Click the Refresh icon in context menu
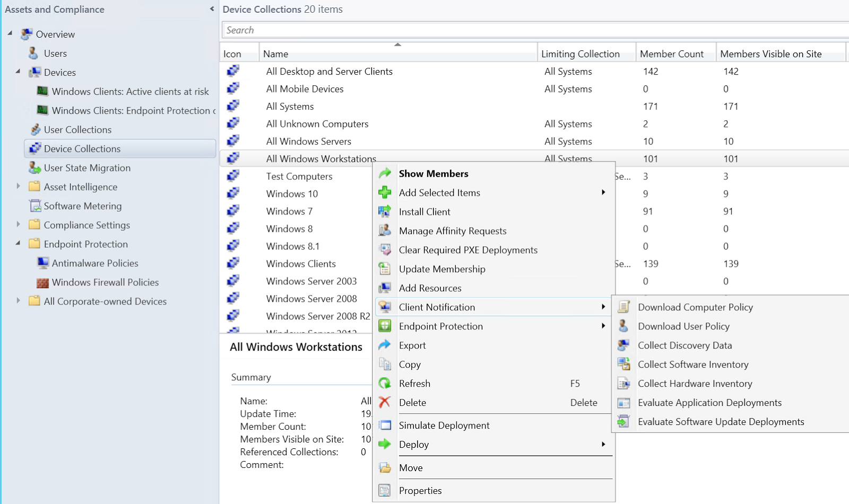The height and width of the screenshot is (504, 849). point(385,384)
